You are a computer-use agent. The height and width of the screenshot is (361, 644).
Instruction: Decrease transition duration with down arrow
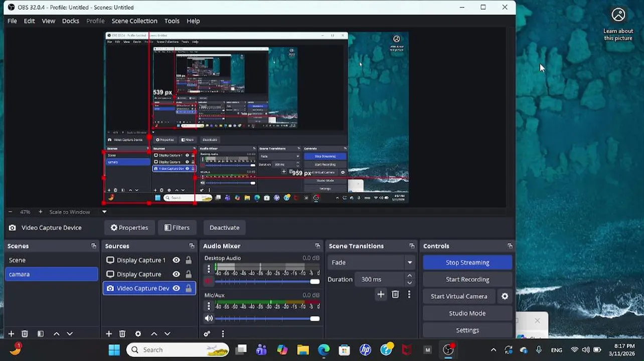(409, 282)
